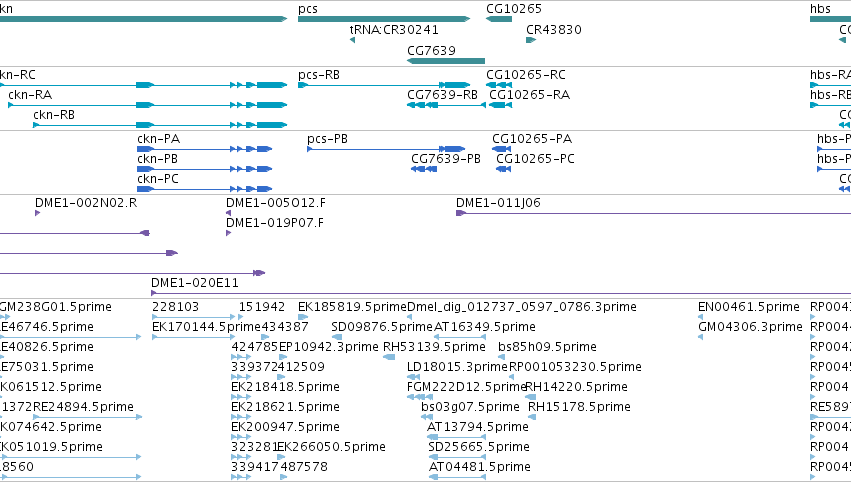The image size is (851, 482).
Task: Click the DME1-005O12.F label
Action: [x=276, y=203]
